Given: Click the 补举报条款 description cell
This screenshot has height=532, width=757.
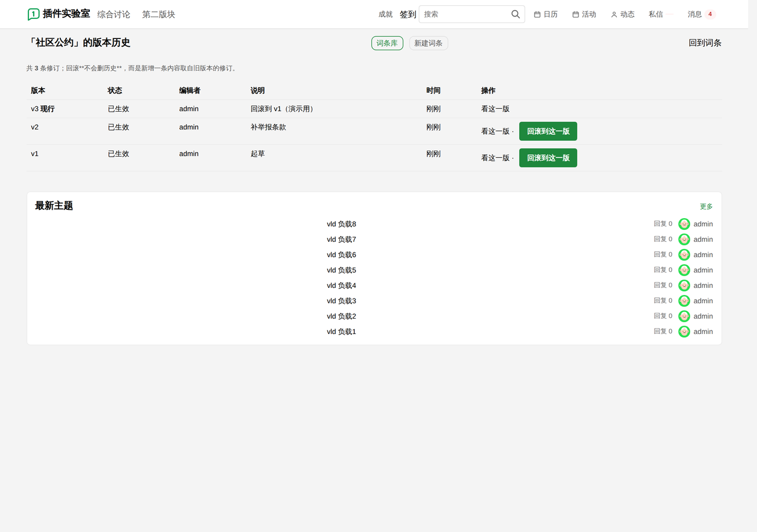Looking at the screenshot, I should click(268, 127).
